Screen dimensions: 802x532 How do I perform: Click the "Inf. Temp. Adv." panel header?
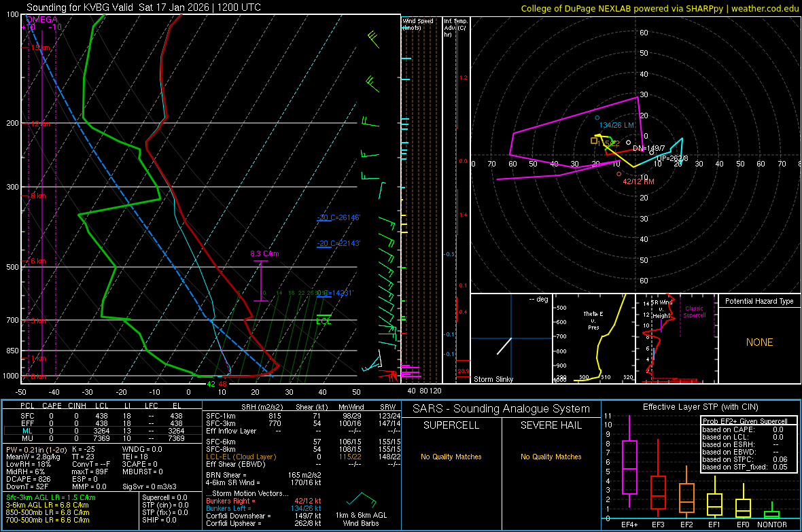point(455,28)
